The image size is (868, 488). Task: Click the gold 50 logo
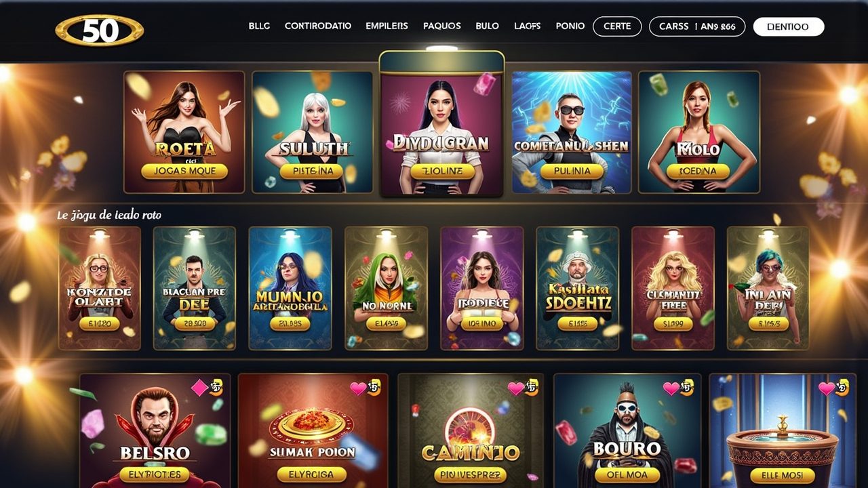tap(100, 30)
